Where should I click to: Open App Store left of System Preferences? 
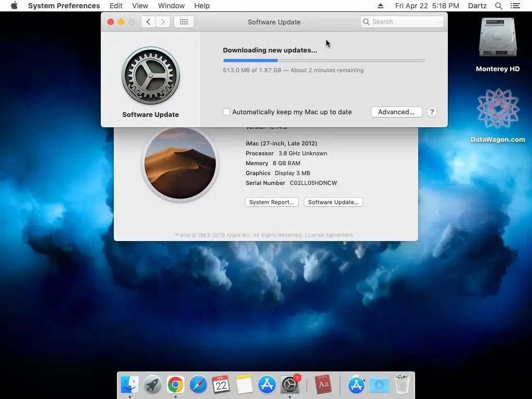tap(267, 385)
